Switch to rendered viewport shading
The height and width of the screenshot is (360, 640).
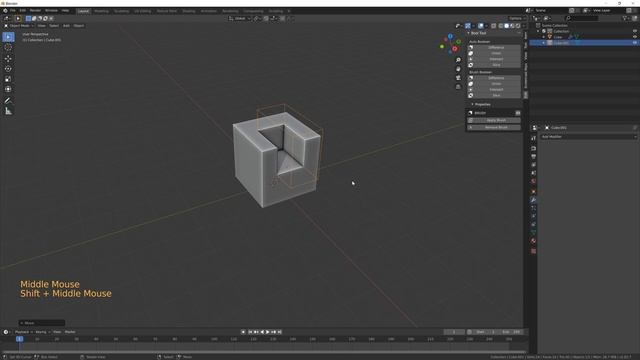pos(518,26)
